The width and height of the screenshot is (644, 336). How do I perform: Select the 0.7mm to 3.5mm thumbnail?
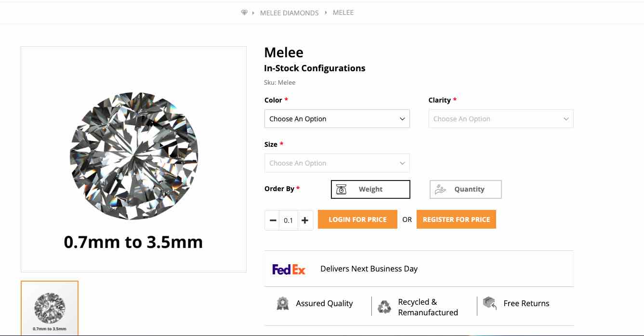coord(50,308)
